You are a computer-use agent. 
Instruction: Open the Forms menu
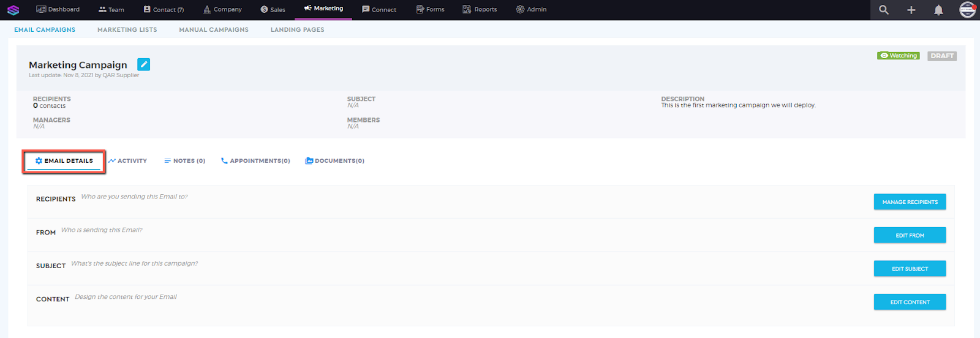(430, 9)
